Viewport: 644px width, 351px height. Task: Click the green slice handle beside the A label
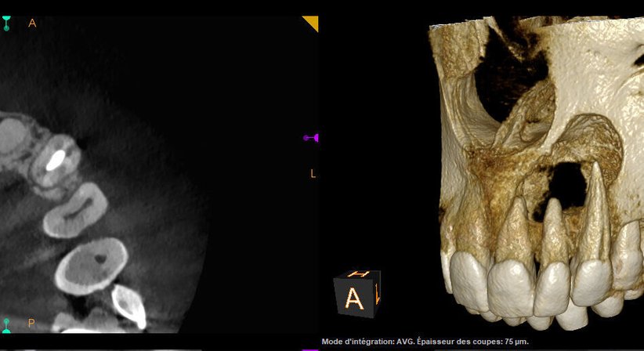click(x=6, y=23)
